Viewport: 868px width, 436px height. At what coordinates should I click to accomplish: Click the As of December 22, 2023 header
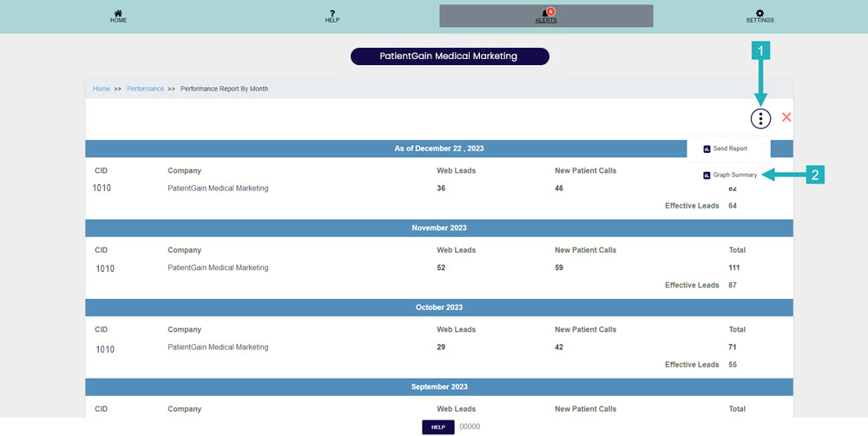point(439,149)
